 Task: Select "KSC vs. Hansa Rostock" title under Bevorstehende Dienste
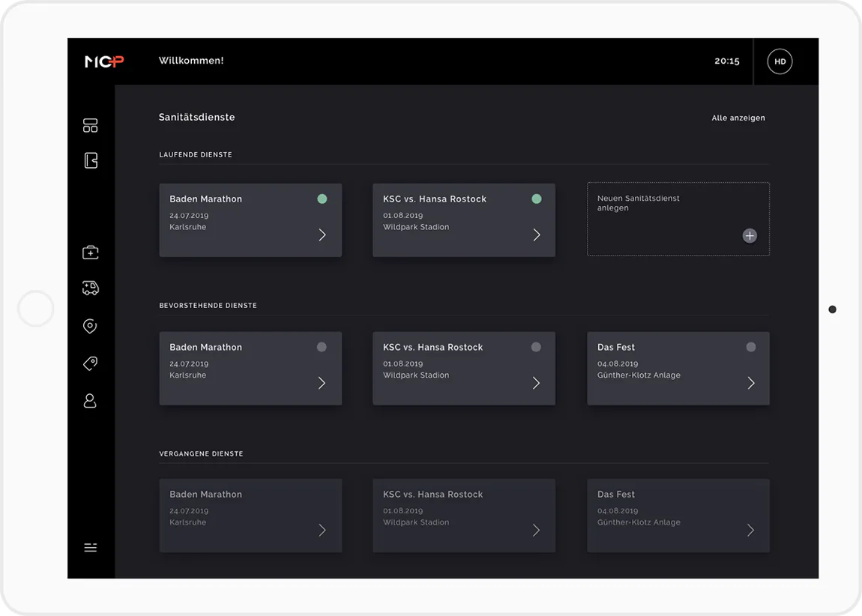pyautogui.click(x=433, y=347)
